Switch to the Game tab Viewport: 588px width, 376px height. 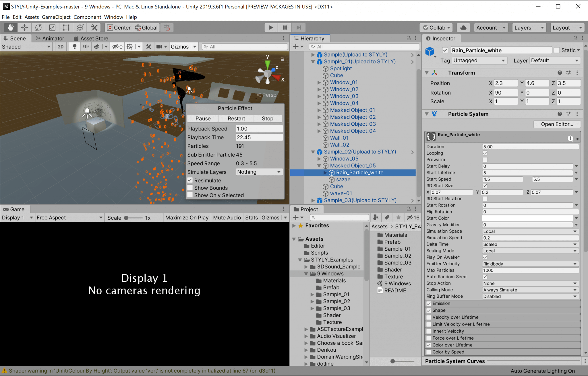click(x=14, y=209)
